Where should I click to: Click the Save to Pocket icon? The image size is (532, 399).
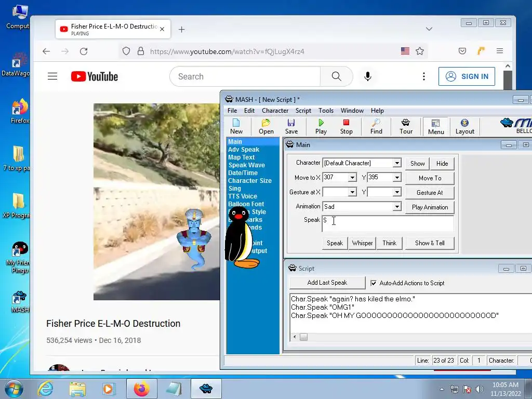(x=462, y=51)
